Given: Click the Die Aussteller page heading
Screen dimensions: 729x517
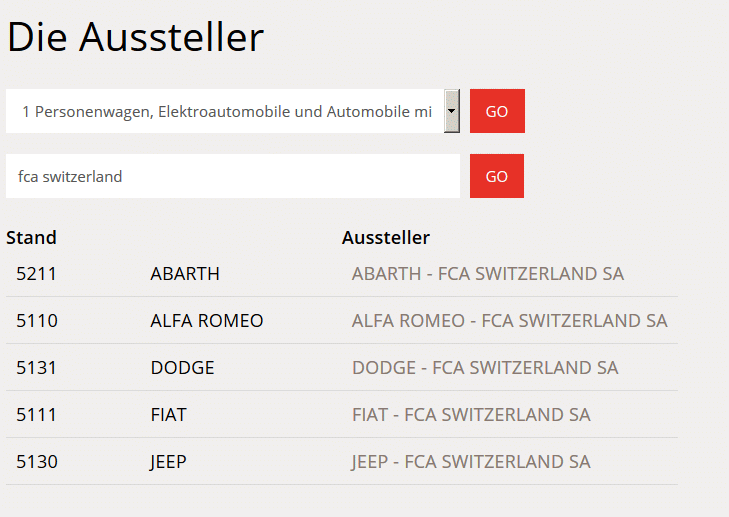Looking at the screenshot, I should [135, 38].
